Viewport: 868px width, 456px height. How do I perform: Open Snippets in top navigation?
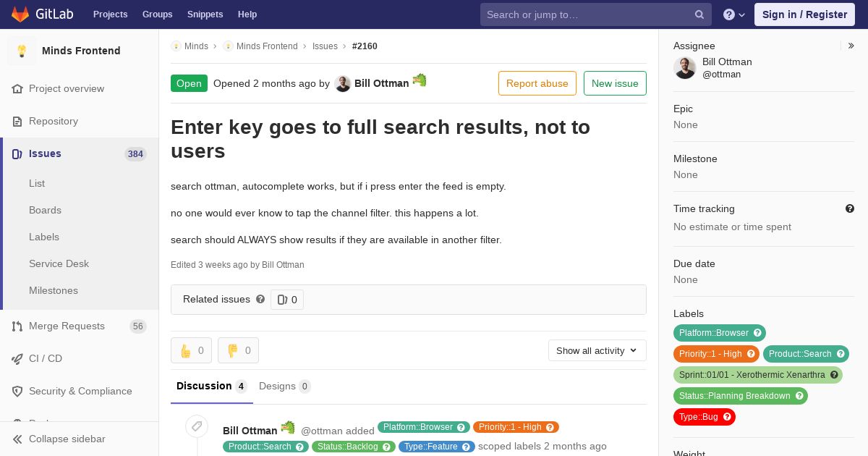205,14
